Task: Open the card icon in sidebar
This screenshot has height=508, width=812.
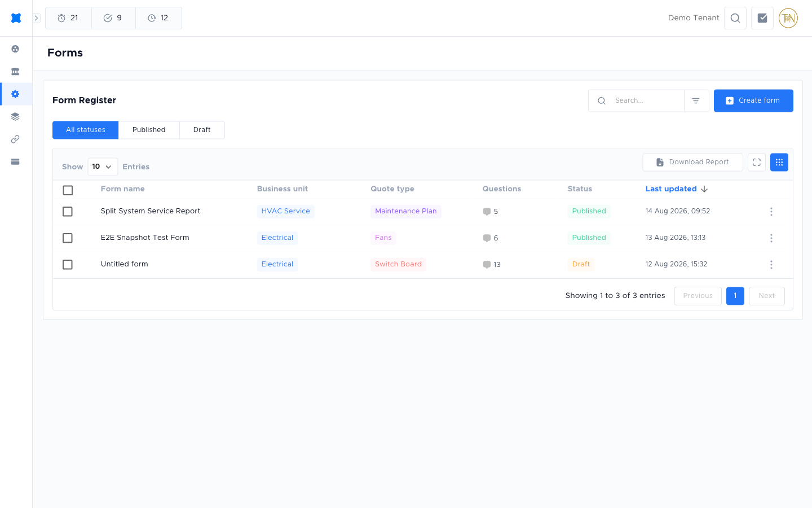Action: (x=15, y=162)
